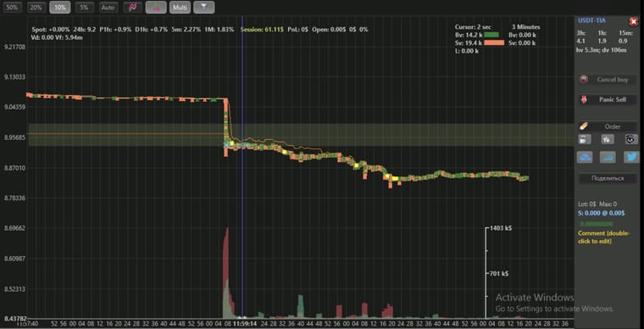This screenshot has width=644, height=329.
Task: Click the PnL: 0$ statistic
Action: tap(297, 30)
